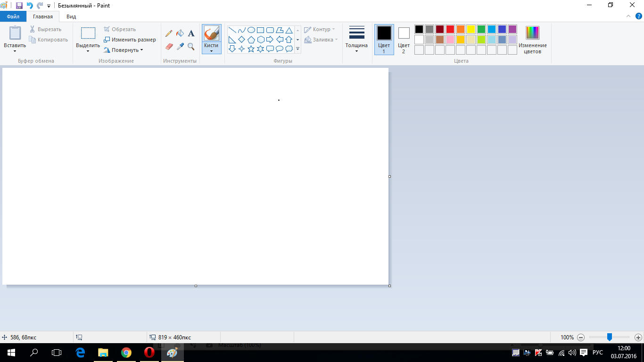The image size is (644, 362).
Task: Switch to the Главная tab
Action: [43, 16]
